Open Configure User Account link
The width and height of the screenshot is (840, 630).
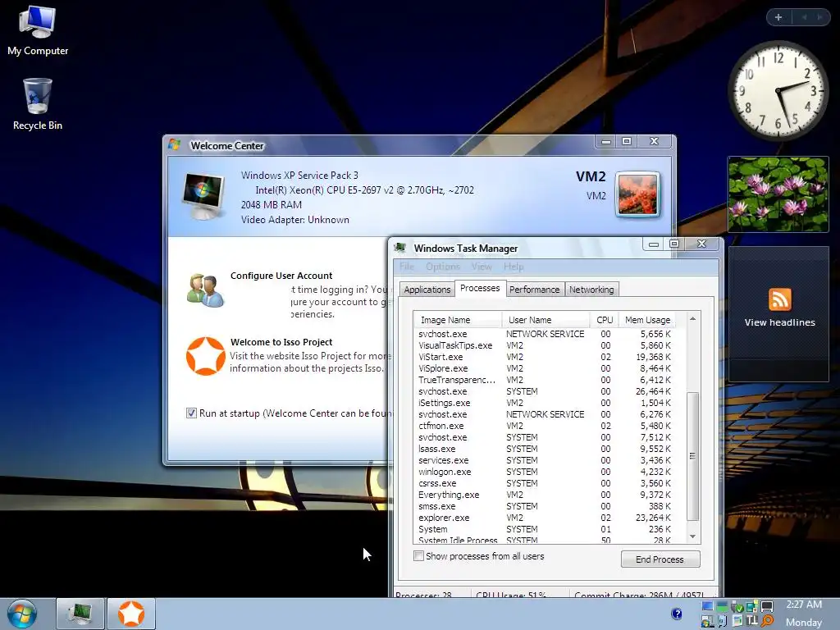[x=281, y=276]
